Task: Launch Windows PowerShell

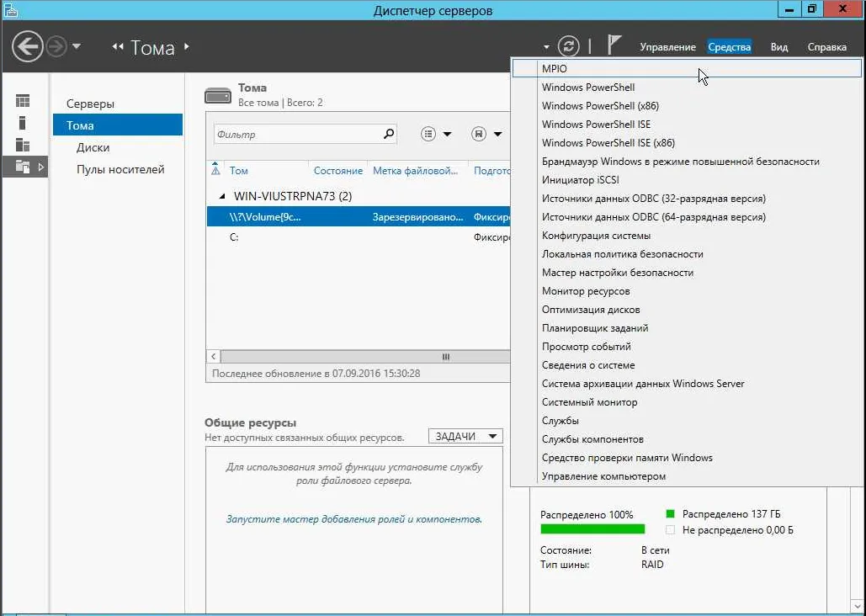Action: (x=687, y=88)
